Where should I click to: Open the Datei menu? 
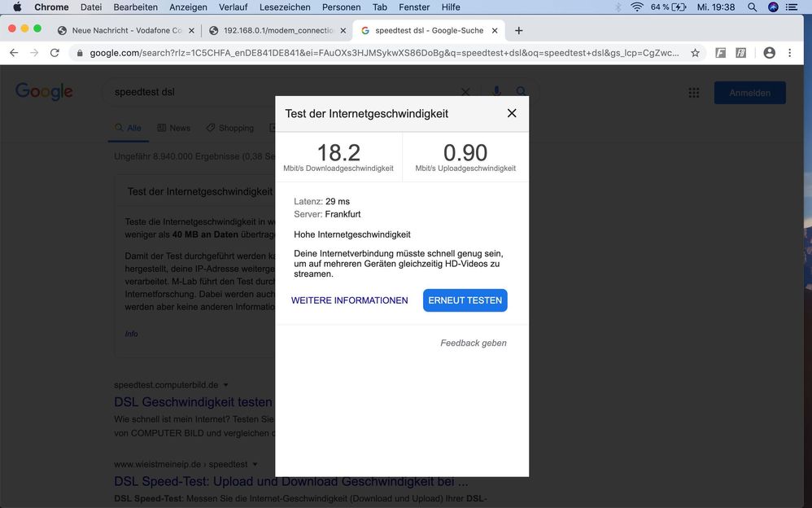[91, 7]
